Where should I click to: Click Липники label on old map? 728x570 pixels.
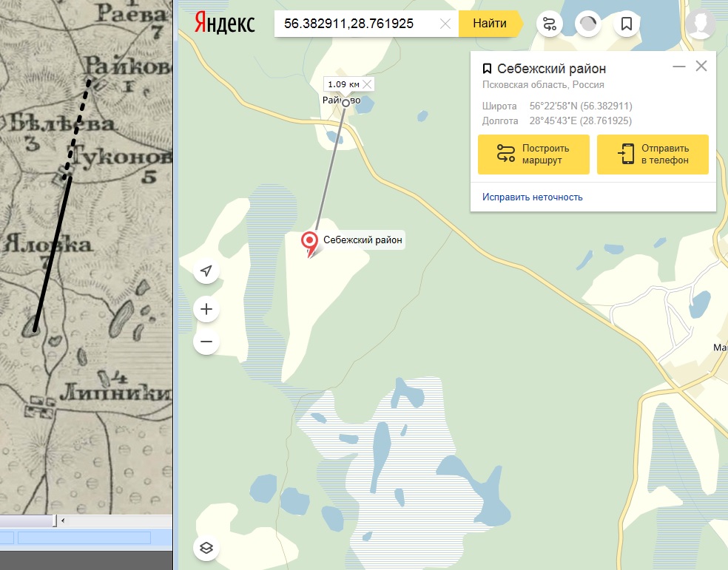pos(116,393)
